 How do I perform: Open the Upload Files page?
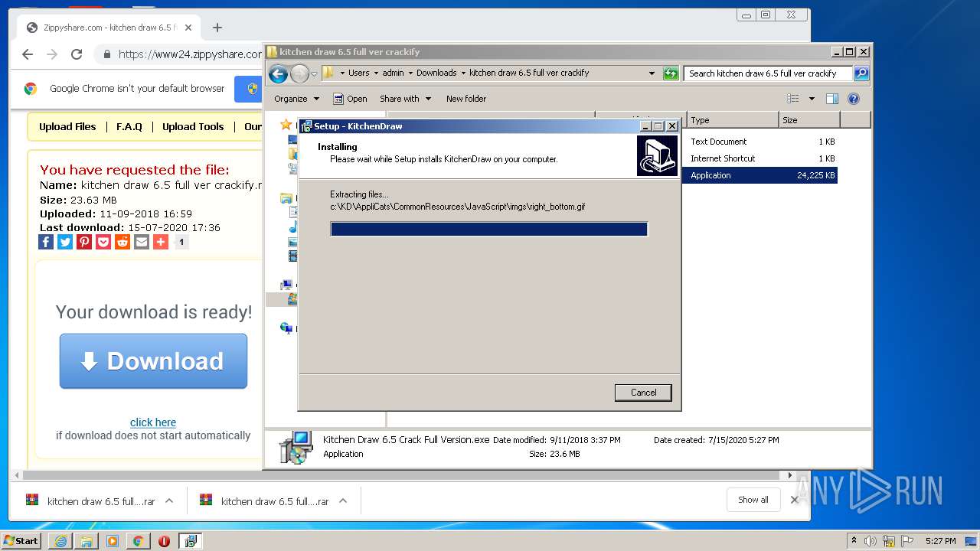[67, 127]
